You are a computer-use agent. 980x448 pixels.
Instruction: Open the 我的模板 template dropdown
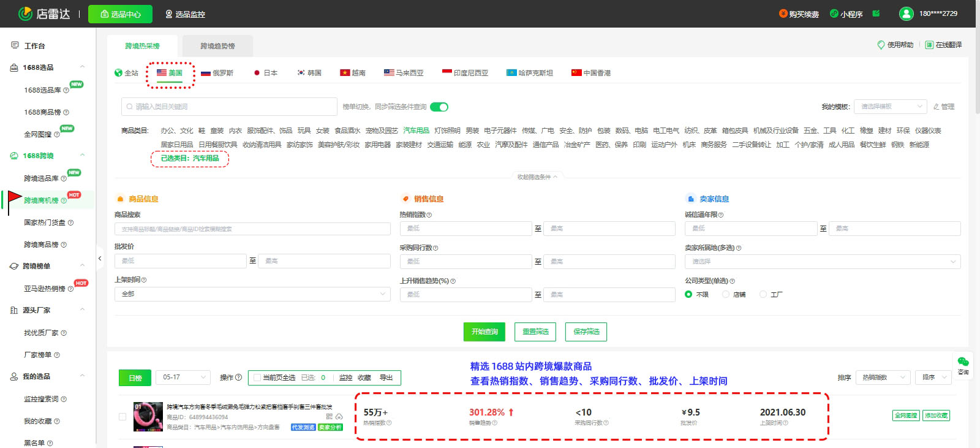point(891,107)
